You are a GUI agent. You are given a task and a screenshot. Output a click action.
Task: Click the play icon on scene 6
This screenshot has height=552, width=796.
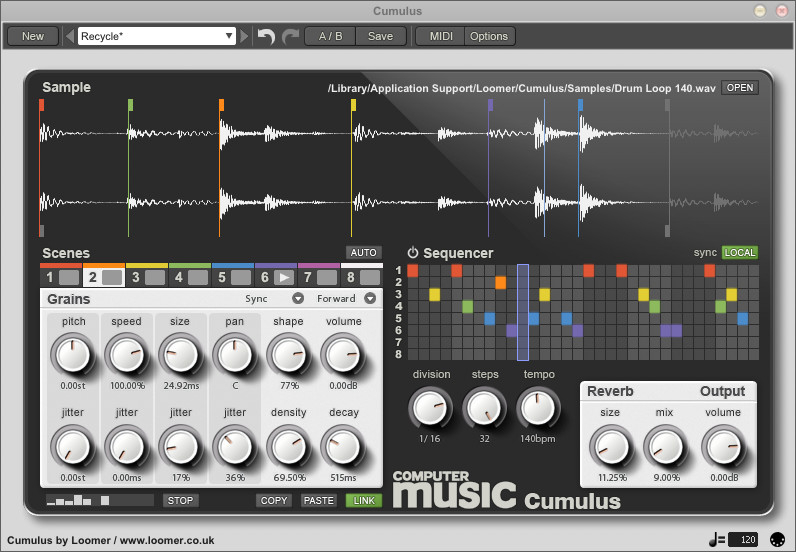[x=284, y=277]
